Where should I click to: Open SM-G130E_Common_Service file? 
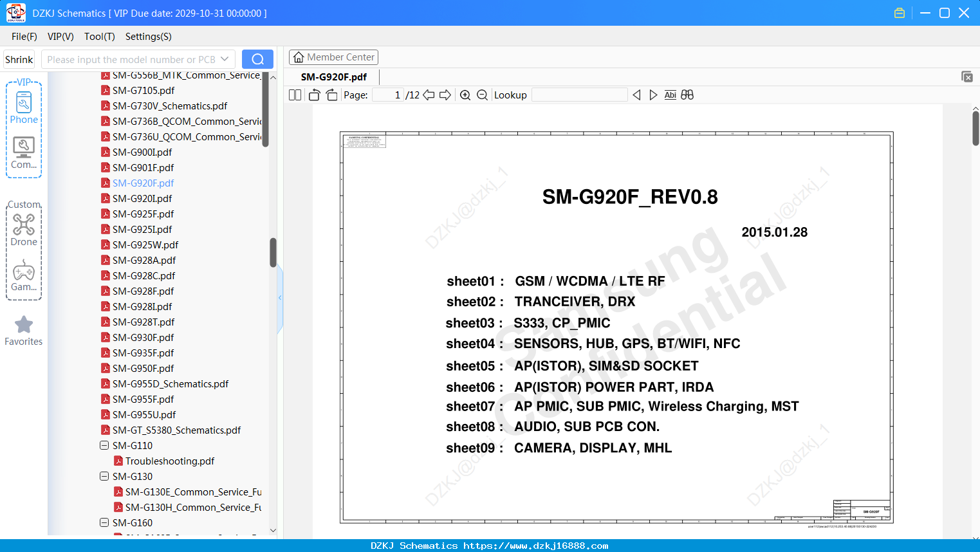click(193, 492)
